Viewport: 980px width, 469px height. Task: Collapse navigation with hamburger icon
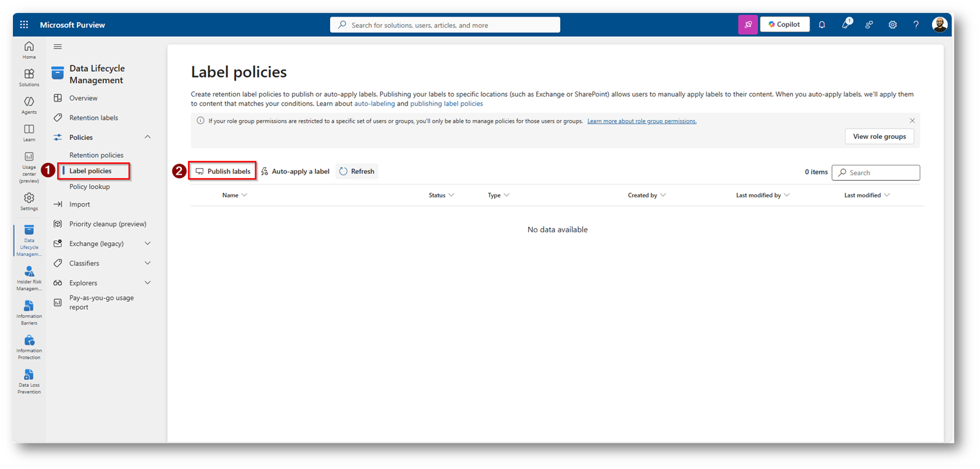pos(58,47)
